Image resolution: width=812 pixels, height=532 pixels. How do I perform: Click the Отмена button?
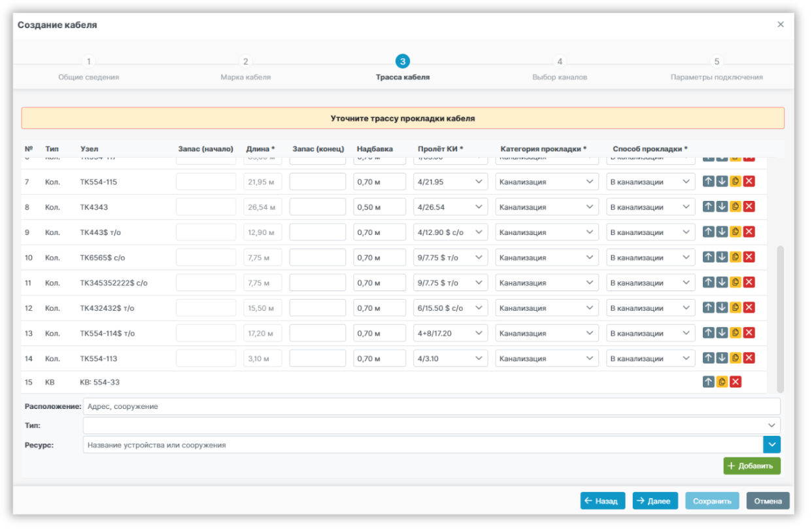click(768, 501)
